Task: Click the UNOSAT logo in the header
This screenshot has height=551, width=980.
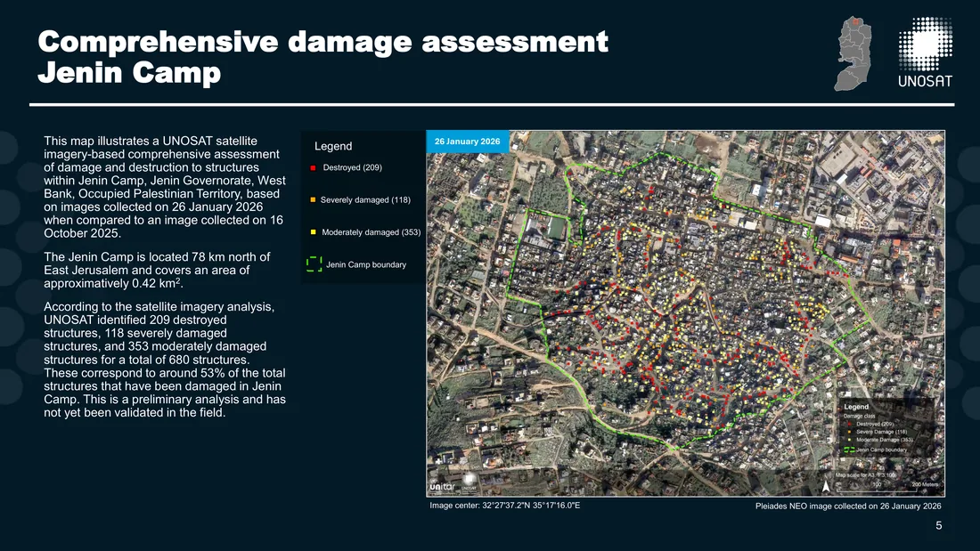Action: pyautogui.click(x=925, y=53)
